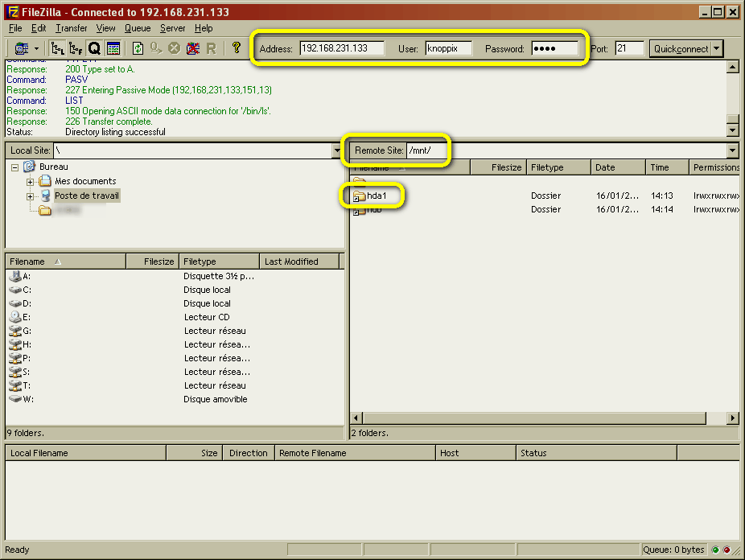This screenshot has width=745, height=560.
Task: Disconnect from the server using toolbar icon
Action: click(193, 48)
